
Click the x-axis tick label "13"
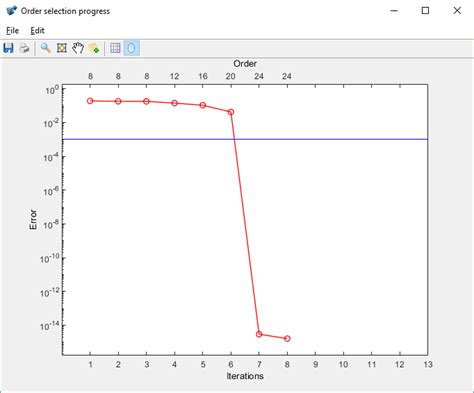[428, 364]
